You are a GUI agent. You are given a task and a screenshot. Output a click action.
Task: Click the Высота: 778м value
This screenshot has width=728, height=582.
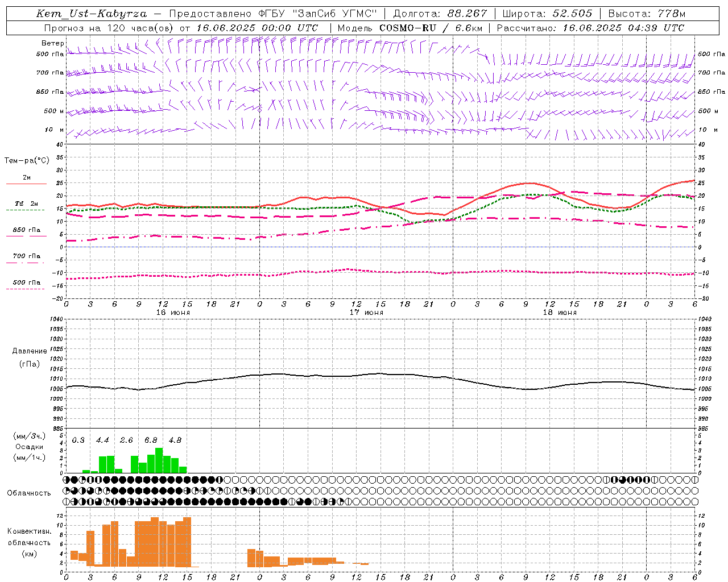(x=647, y=14)
